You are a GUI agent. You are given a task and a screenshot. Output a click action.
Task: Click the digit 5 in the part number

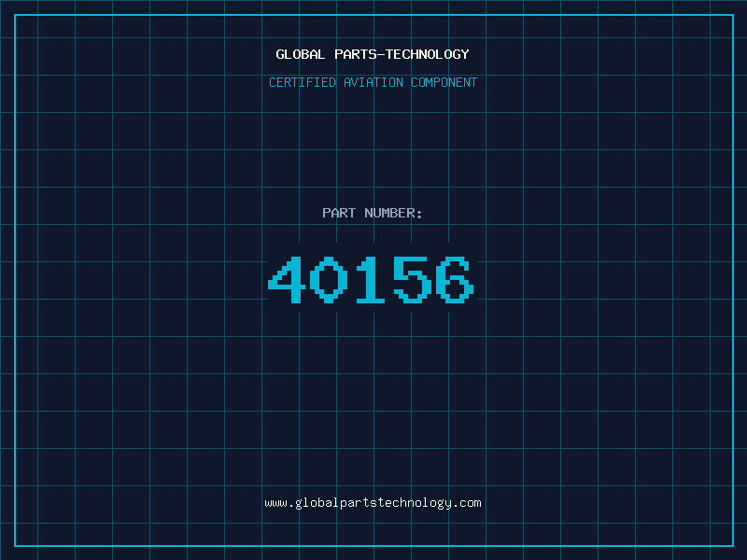[x=413, y=279]
